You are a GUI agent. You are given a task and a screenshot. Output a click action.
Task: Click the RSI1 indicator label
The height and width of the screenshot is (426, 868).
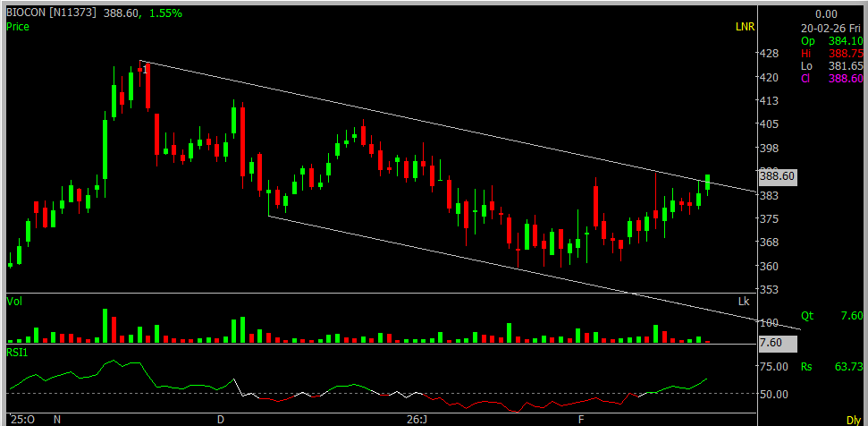point(17,351)
